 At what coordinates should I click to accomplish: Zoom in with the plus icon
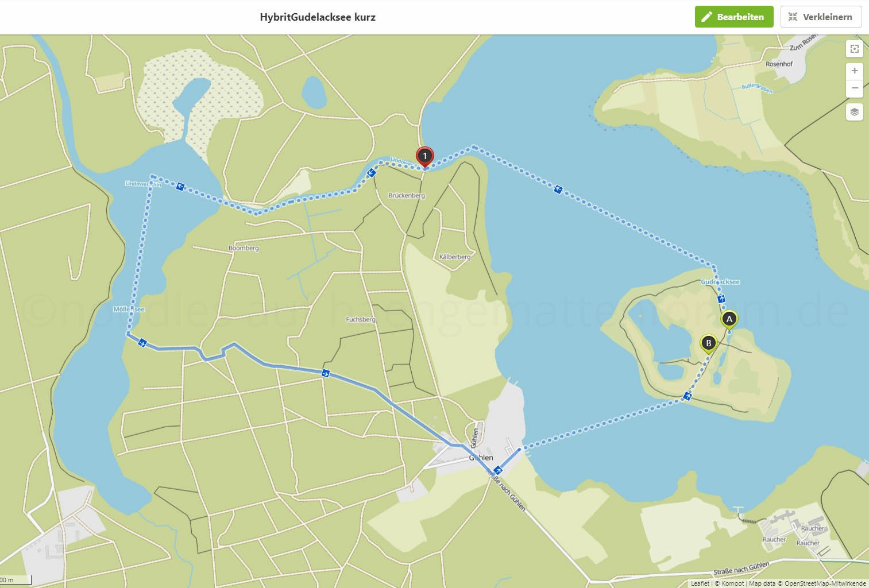click(855, 71)
